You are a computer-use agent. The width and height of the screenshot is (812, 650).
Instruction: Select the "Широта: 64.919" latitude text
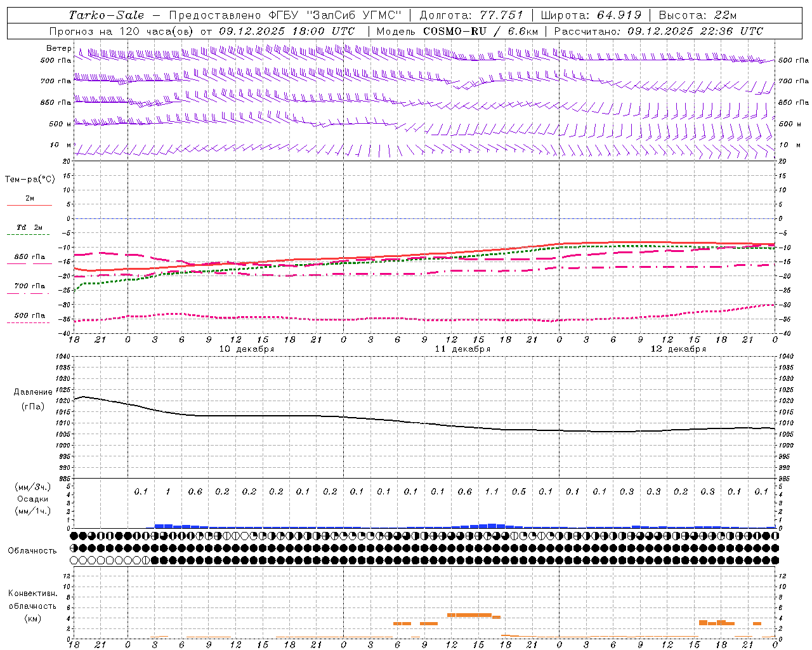(591, 15)
